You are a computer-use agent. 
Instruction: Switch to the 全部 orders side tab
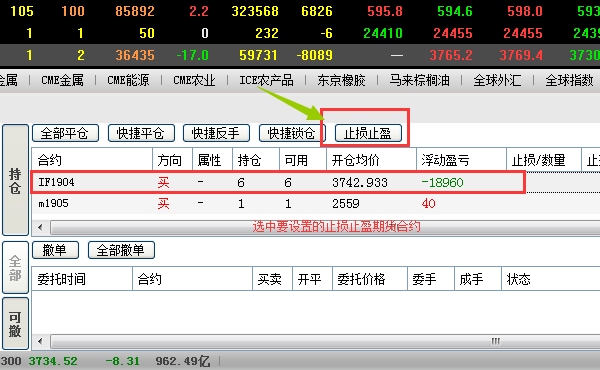tap(15, 267)
